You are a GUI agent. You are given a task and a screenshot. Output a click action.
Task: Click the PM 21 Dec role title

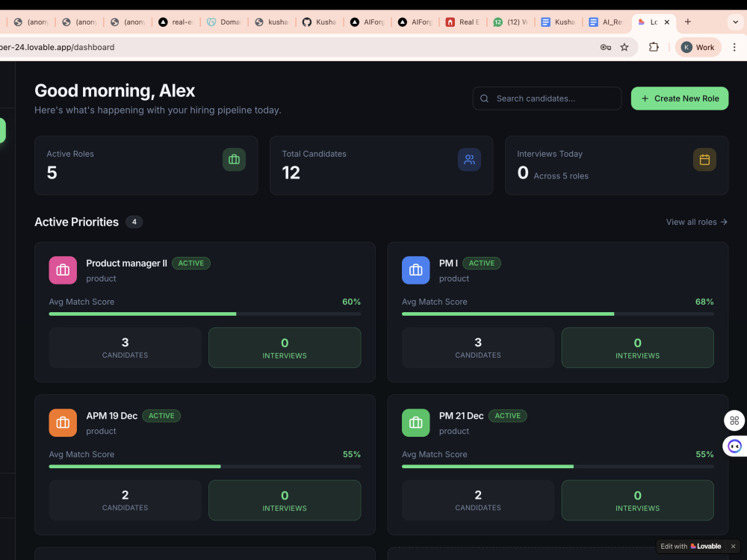461,416
